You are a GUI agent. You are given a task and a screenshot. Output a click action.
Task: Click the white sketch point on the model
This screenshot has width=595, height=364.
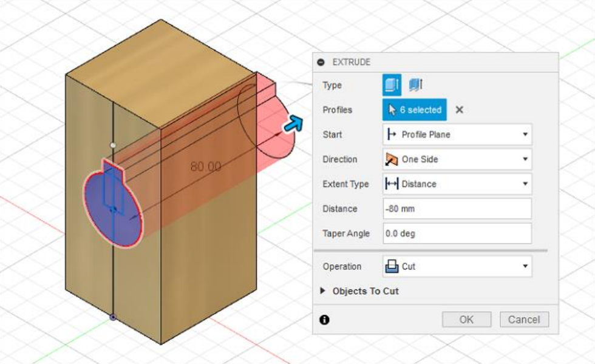click(112, 146)
